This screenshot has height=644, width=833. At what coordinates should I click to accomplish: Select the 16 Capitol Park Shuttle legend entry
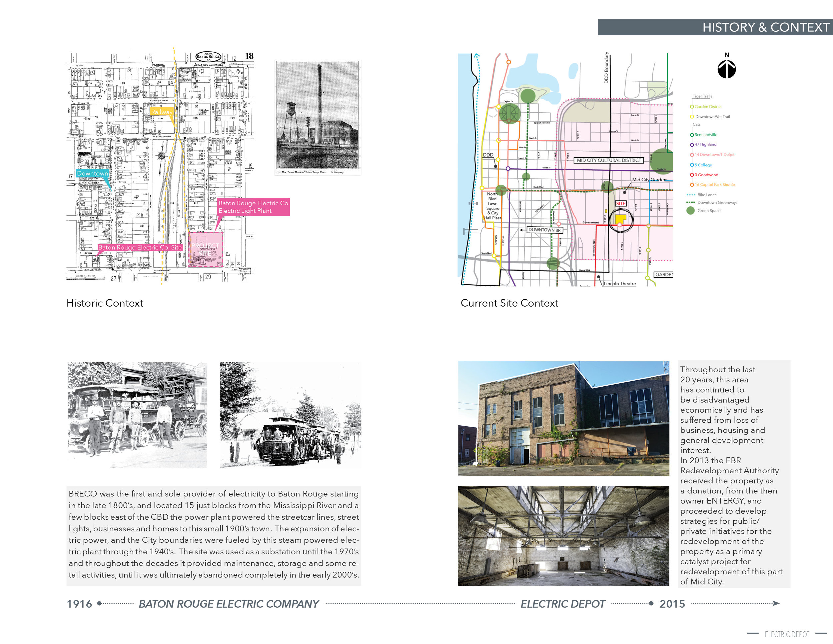(714, 184)
